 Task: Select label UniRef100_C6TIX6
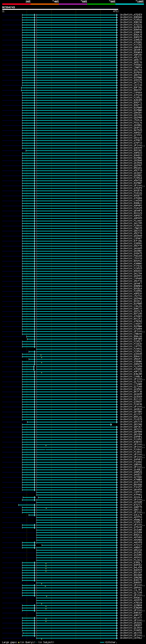[131, 85]
